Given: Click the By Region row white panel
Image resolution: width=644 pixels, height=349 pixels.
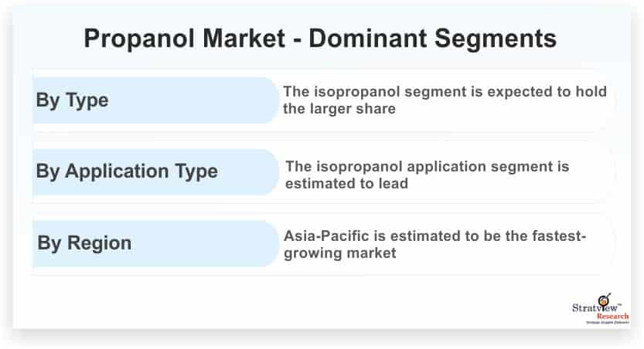Looking at the screenshot, I should [x=323, y=243].
